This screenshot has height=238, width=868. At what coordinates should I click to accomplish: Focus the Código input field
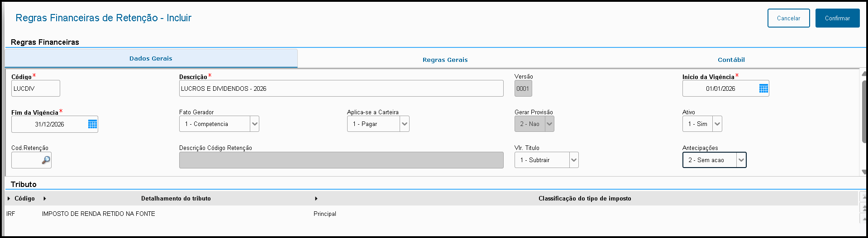35,89
